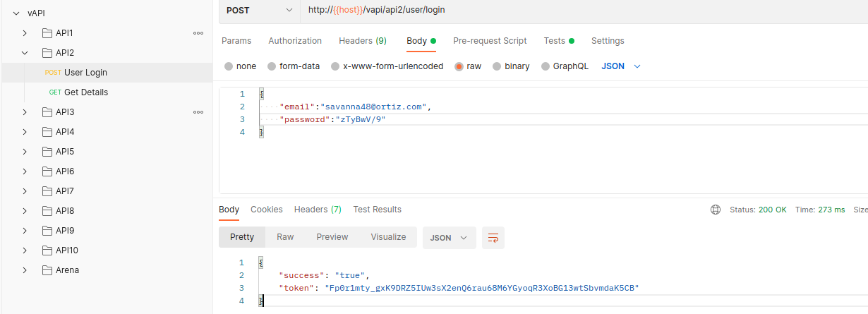The height and width of the screenshot is (314, 868).
Task: Open the three-dot options menu for API3
Action: tap(198, 112)
